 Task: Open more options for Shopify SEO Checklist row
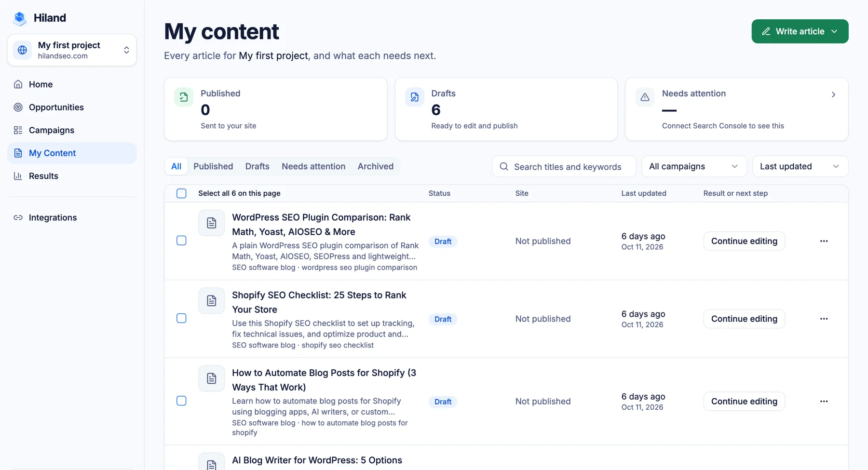[x=824, y=319]
